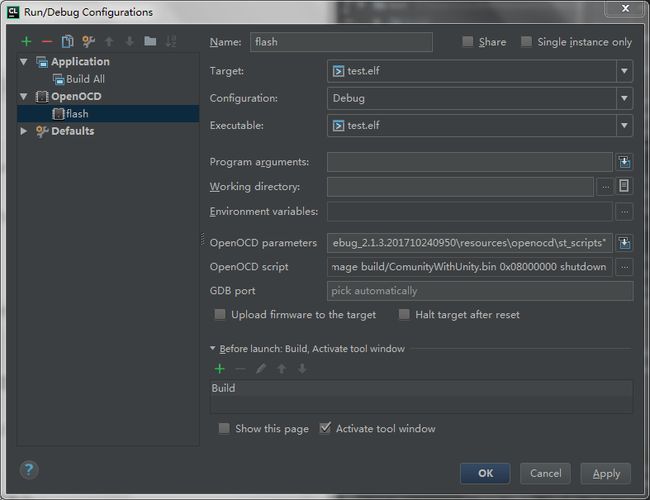This screenshot has height=500, width=650.
Task: Click the OpenOCD script field
Action: tap(470, 267)
